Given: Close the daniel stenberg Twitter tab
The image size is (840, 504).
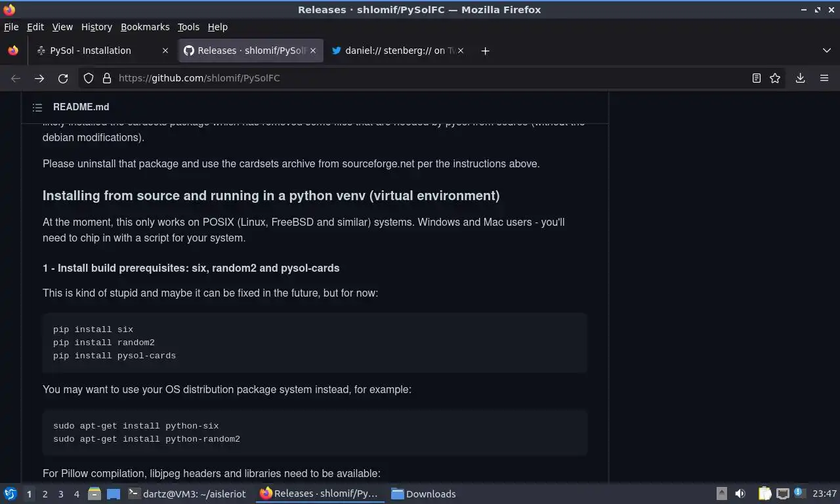Looking at the screenshot, I should [460, 51].
